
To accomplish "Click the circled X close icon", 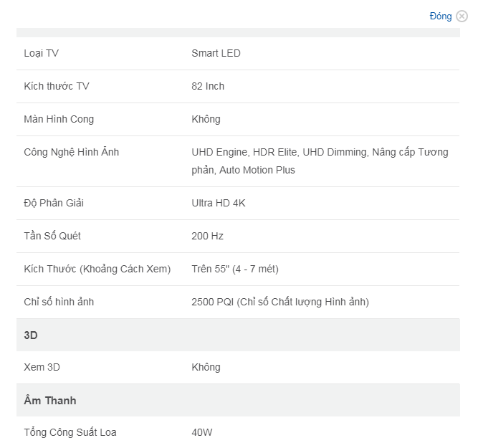I will pyautogui.click(x=462, y=16).
